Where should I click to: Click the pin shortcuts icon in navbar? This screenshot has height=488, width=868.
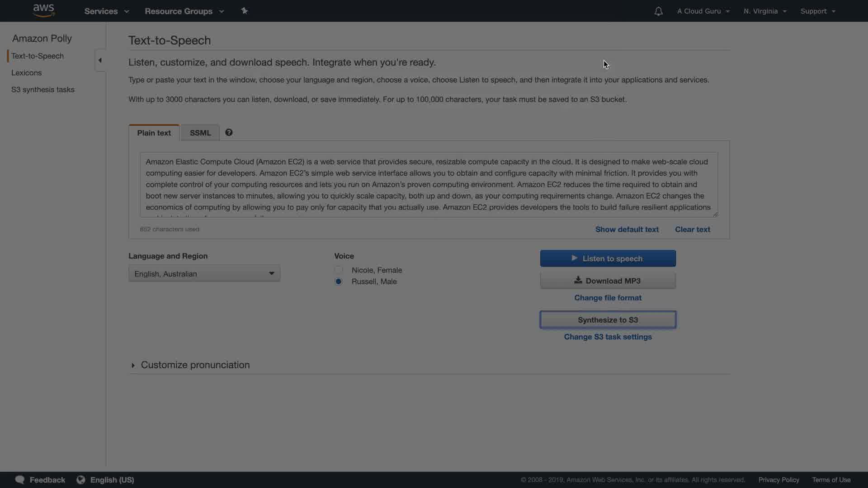coord(244,11)
